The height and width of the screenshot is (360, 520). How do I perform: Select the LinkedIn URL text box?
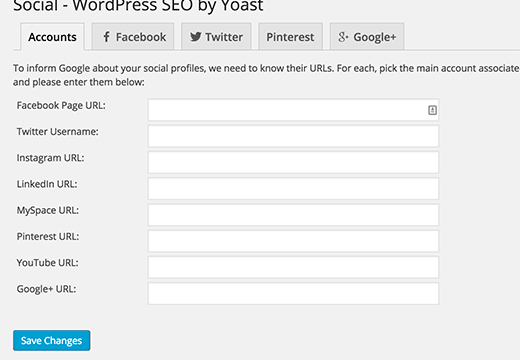coord(293,189)
